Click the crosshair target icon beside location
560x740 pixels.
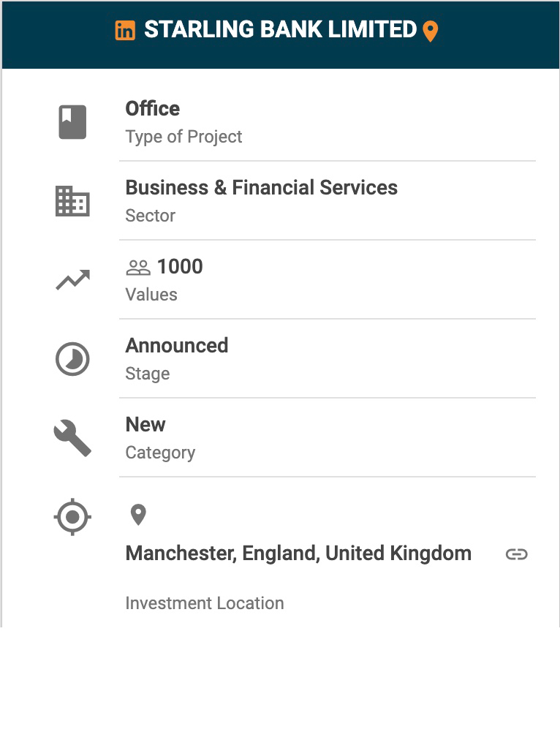[x=72, y=518]
